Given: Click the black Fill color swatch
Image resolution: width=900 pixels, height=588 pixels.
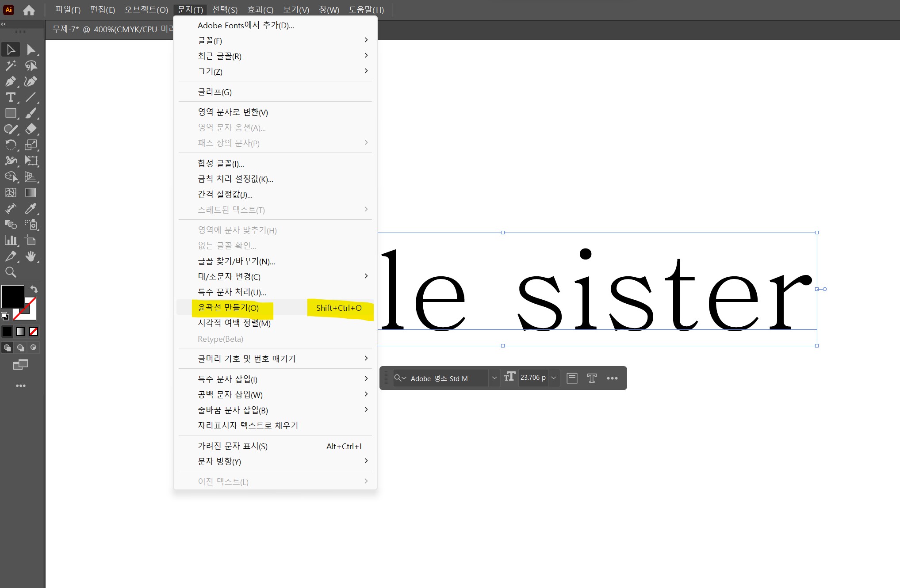Looking at the screenshot, I should [12, 296].
